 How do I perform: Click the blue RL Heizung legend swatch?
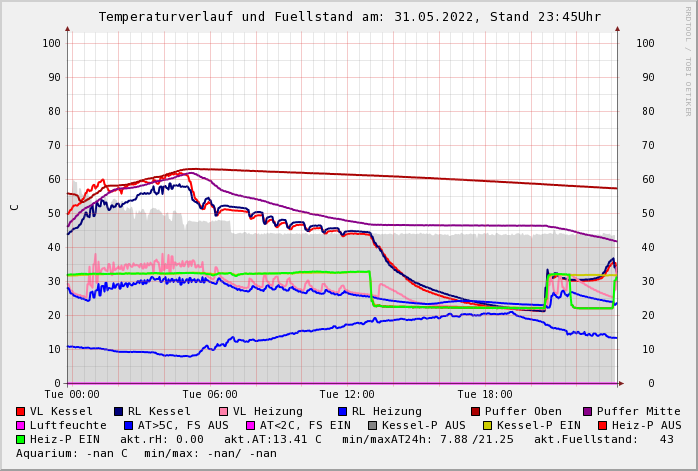(343, 411)
